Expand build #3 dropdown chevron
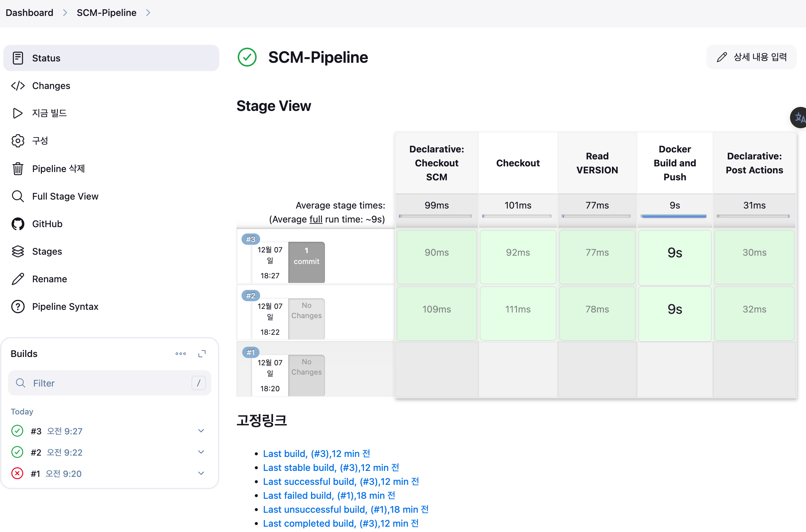The image size is (806, 532). coord(201,431)
